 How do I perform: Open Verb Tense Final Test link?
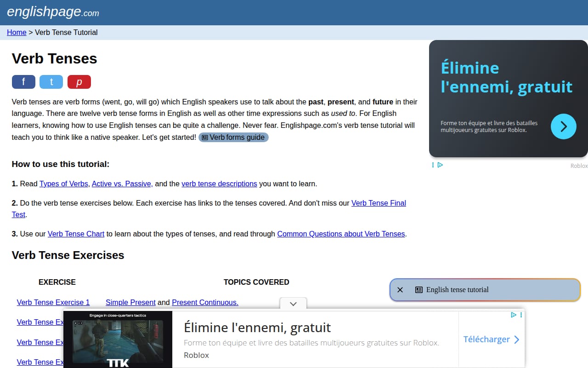(x=379, y=203)
